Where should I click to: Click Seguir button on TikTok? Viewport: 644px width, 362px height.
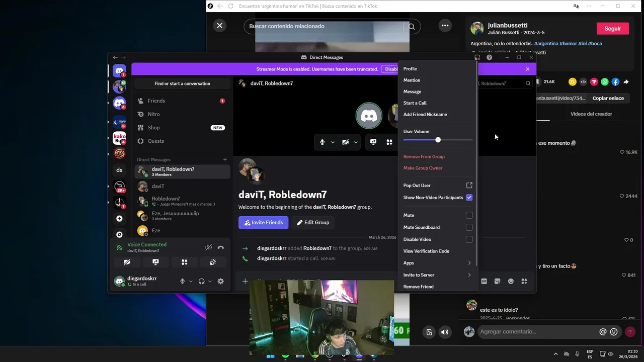pos(612,29)
